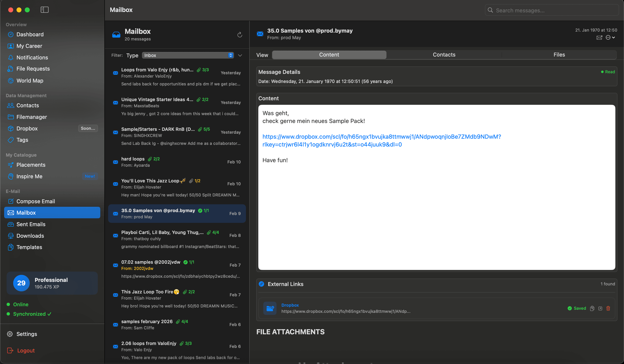Open the Inspire Me feature
This screenshot has width=624, height=364.
point(29,176)
